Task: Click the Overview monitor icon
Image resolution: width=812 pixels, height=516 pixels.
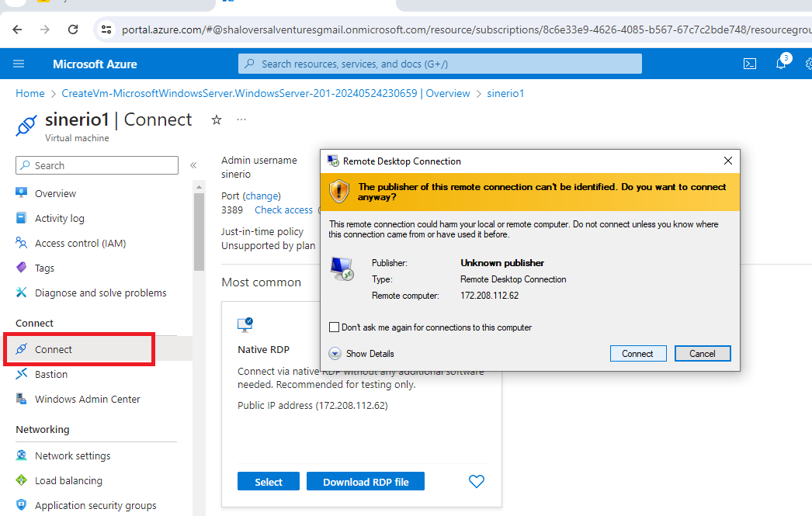Action: click(21, 193)
